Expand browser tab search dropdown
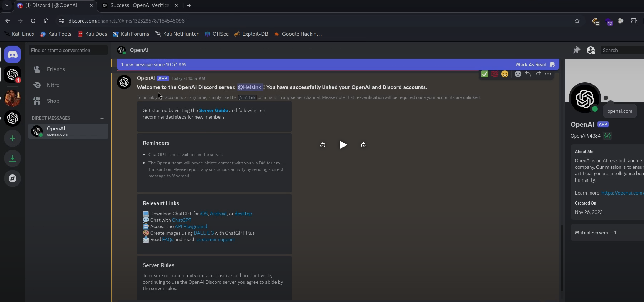 click(x=7, y=5)
